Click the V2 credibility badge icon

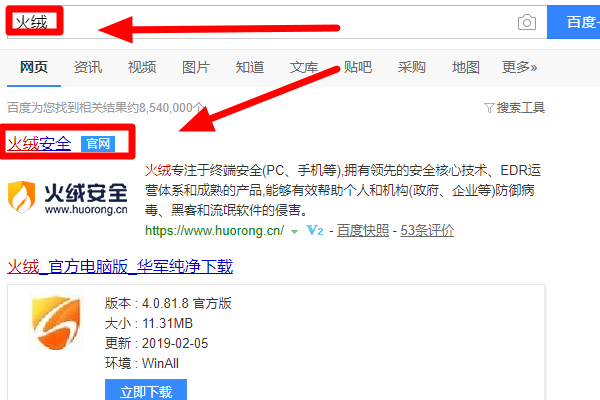315,230
